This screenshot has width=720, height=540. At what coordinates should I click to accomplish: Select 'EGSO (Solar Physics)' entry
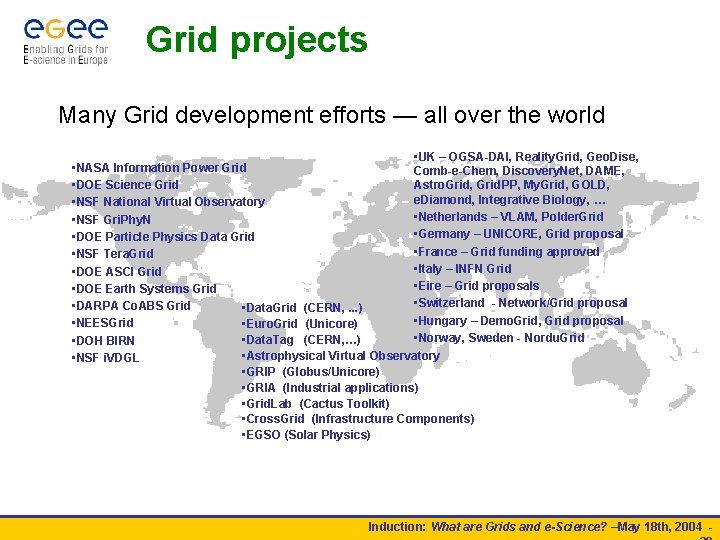coord(306,435)
